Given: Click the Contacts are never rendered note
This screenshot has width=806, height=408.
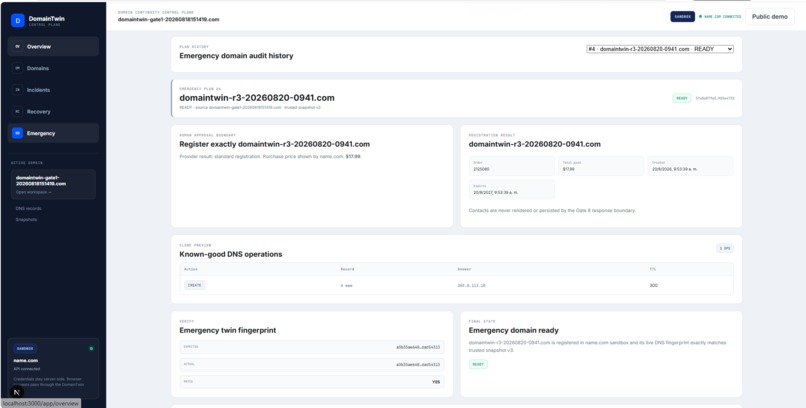Looking at the screenshot, I should coord(552,211).
